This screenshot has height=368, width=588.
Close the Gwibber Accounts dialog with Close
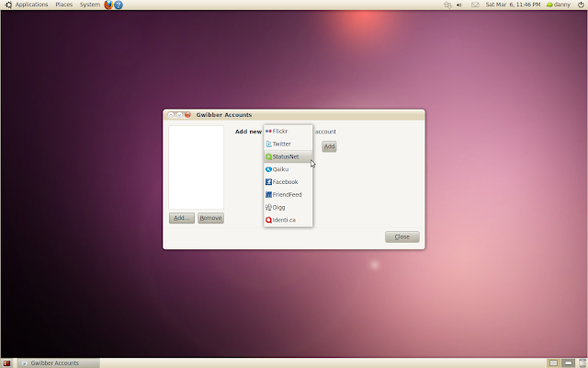coord(402,236)
